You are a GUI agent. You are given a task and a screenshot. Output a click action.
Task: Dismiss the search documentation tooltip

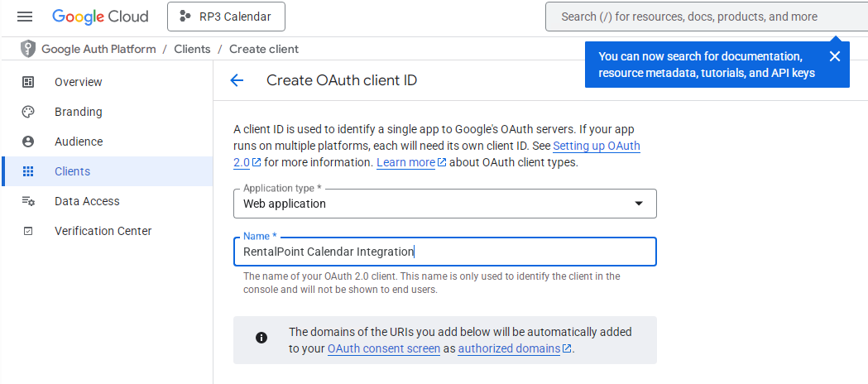coord(834,56)
